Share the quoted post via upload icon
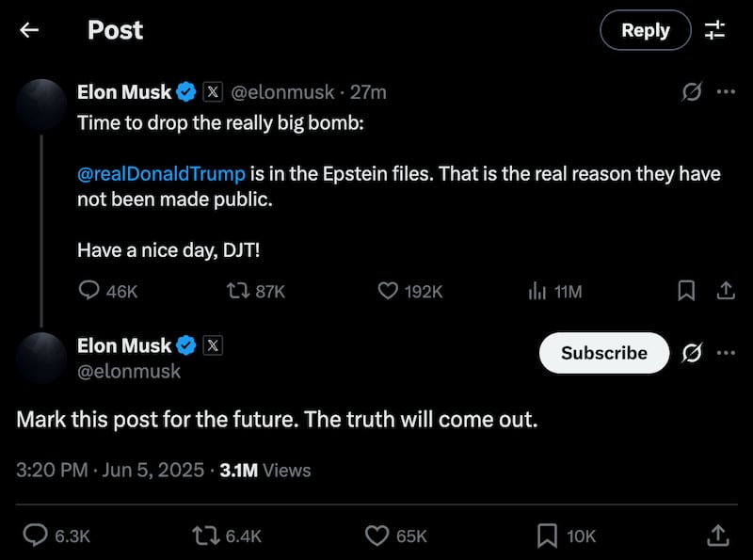The height and width of the screenshot is (560, 753). [x=726, y=292]
